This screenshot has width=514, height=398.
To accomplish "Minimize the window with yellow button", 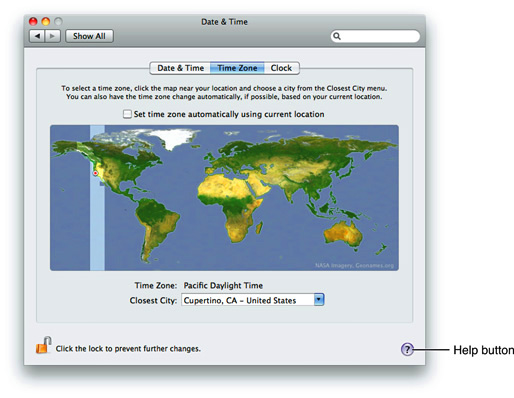I will (x=45, y=21).
